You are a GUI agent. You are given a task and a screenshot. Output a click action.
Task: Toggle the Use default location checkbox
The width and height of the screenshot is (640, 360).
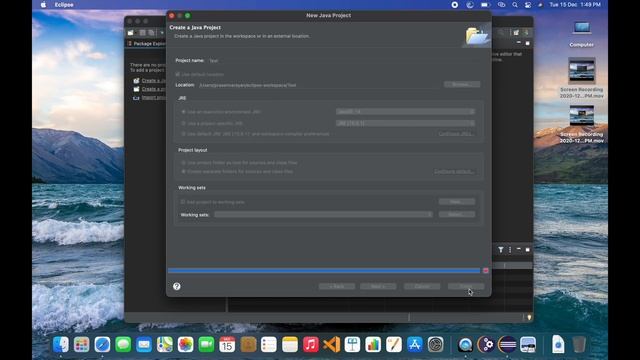click(178, 74)
